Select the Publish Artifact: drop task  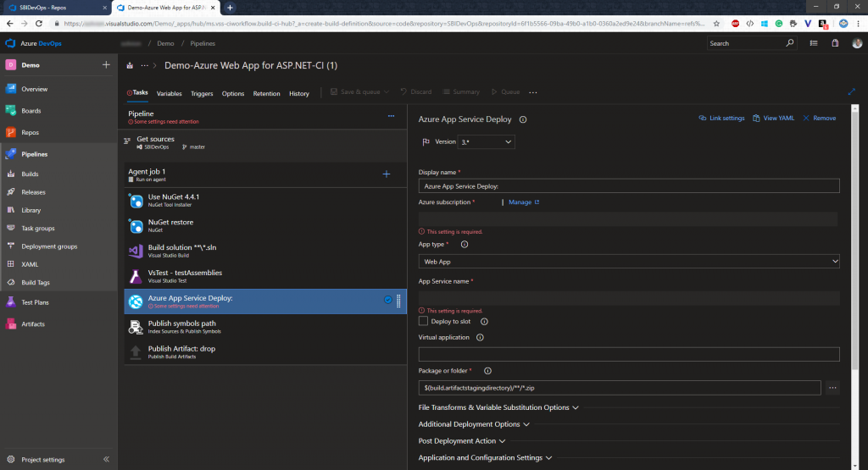[x=265, y=352]
